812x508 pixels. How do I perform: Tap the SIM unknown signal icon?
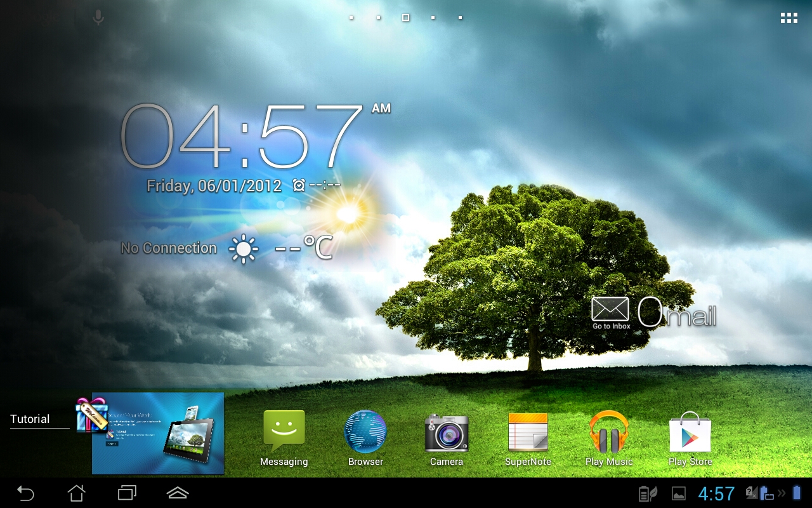click(751, 492)
